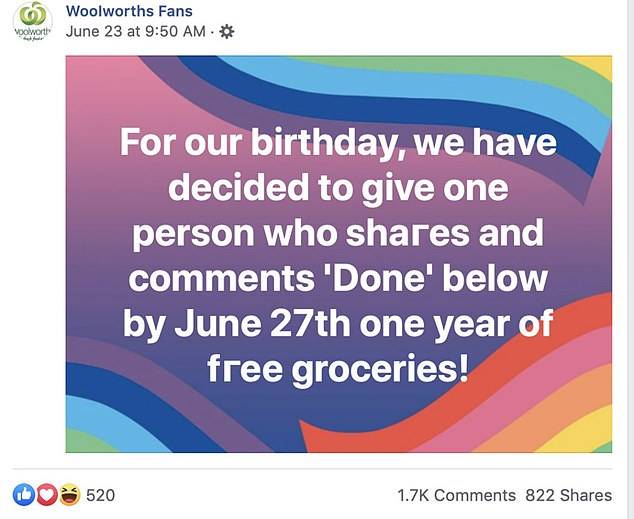Open the gear icon beside the timestamp
This screenshot has width=634, height=519.
(x=227, y=31)
